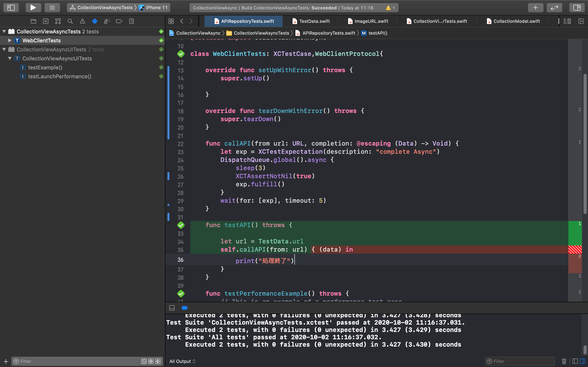Viewport: 588px width, 367px height.
Task: Switch to the CollectionModel.swift tab
Action: pyautogui.click(x=516, y=21)
